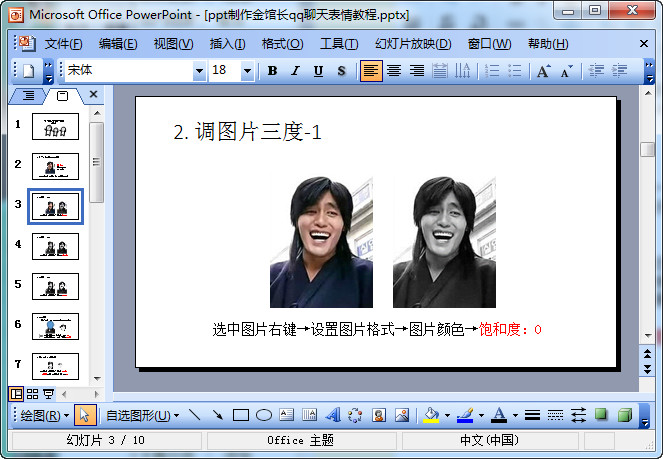Close the slide thumbnail pane
Screen dimensions: 663x459
point(93,94)
